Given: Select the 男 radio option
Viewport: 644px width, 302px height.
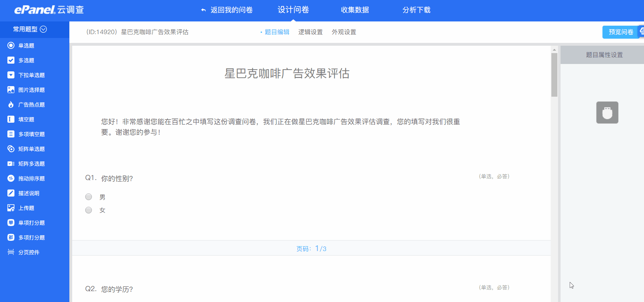Looking at the screenshot, I should coord(89,197).
